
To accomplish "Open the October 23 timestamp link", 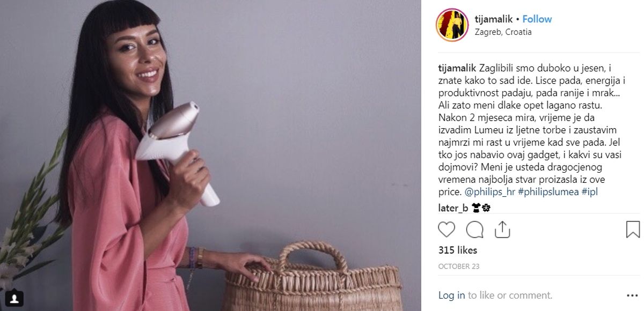I will 459,266.
